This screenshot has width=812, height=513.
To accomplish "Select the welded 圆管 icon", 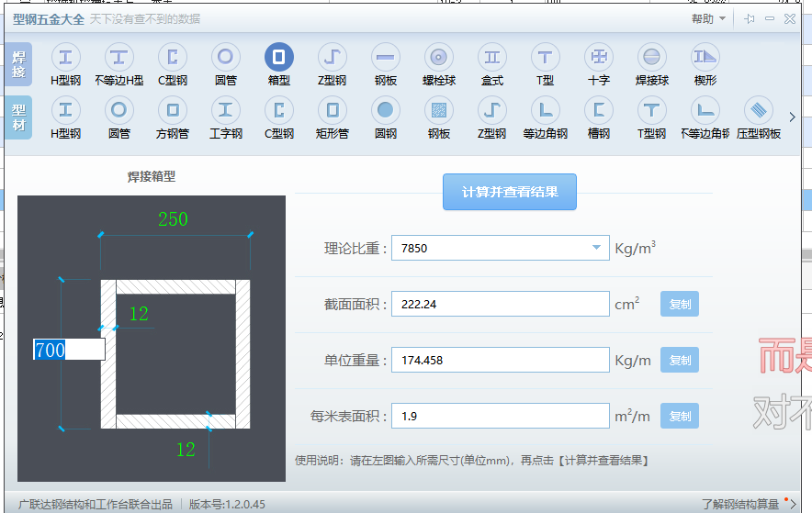I will (225, 58).
